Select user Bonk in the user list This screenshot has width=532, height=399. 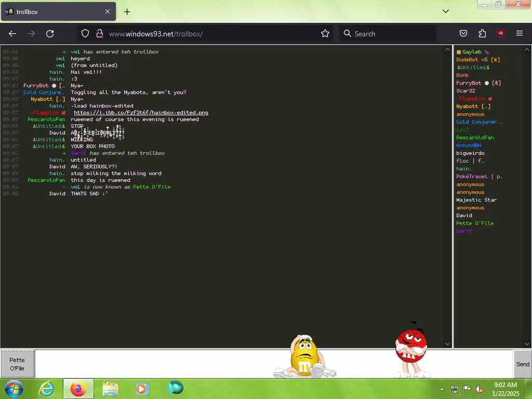click(x=462, y=75)
